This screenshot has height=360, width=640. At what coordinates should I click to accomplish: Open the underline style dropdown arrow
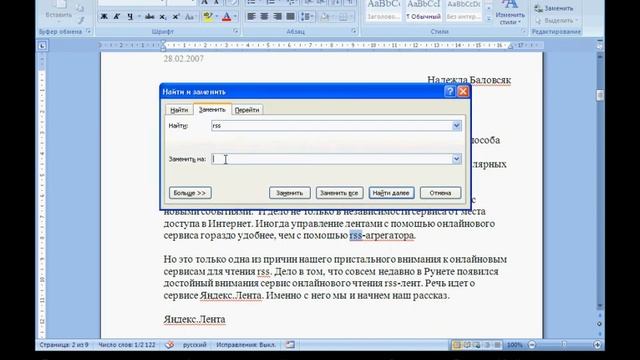click(x=139, y=17)
